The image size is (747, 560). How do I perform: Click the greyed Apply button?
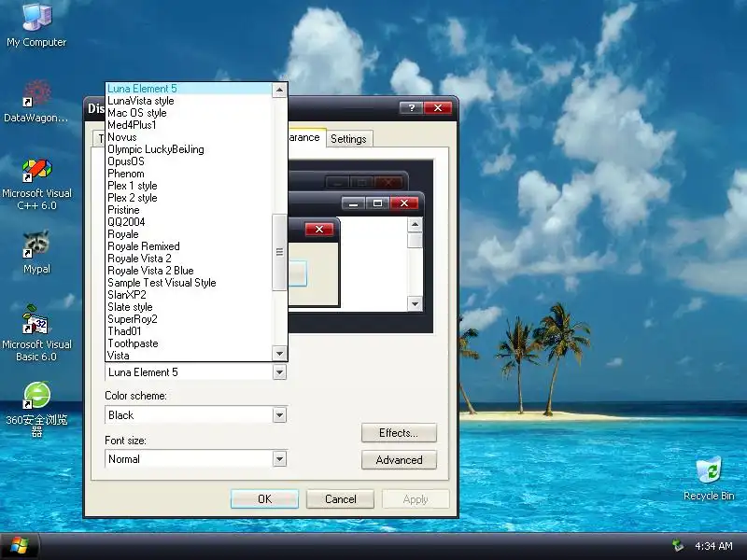coord(416,499)
